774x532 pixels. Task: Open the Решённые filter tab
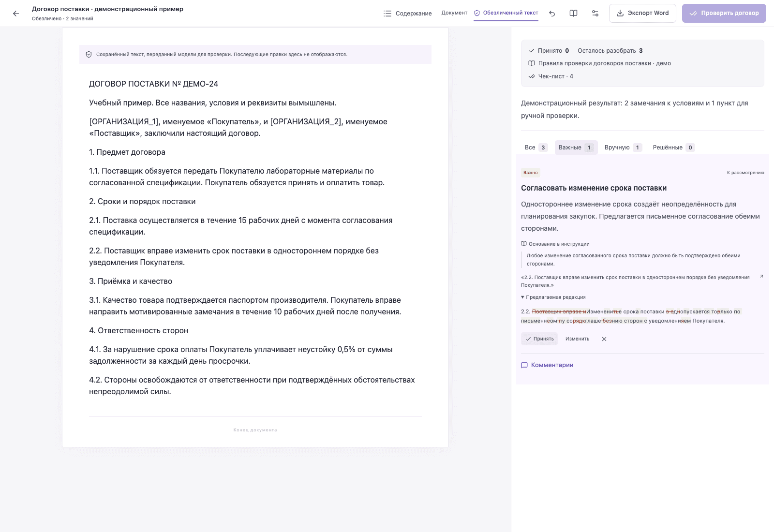click(673, 148)
